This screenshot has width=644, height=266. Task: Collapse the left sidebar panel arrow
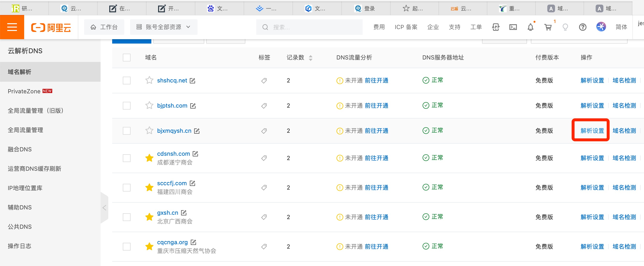pyautogui.click(x=104, y=207)
